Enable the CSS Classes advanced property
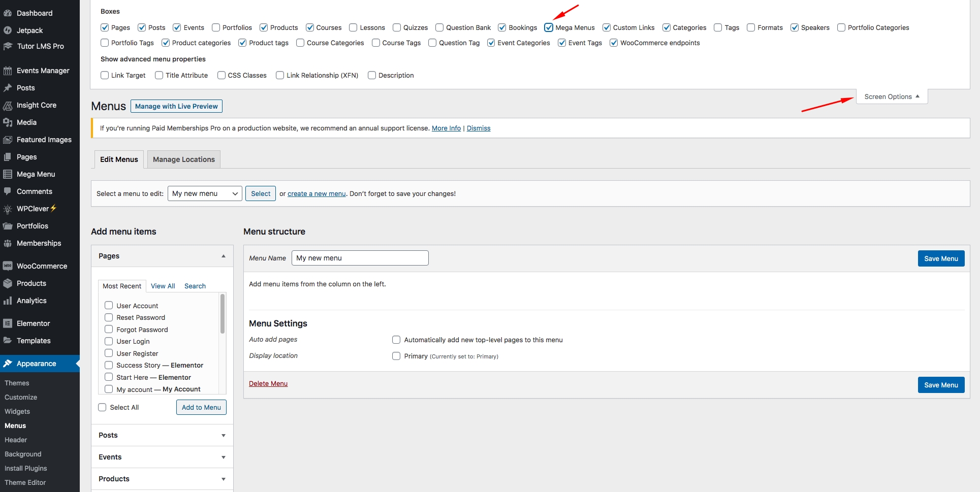980x492 pixels. click(x=222, y=75)
